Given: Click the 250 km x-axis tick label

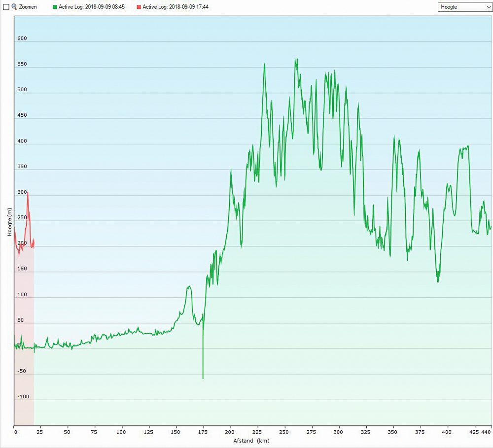Looking at the screenshot, I should point(284,432).
